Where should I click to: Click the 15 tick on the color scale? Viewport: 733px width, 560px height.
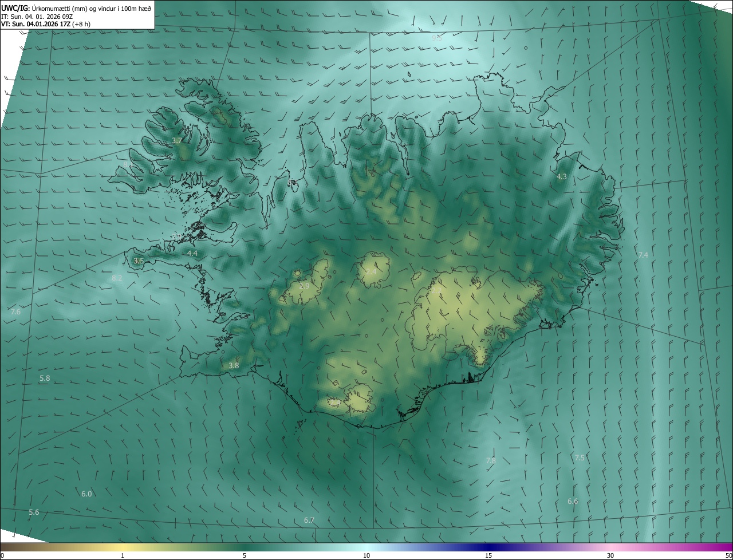pos(488,555)
